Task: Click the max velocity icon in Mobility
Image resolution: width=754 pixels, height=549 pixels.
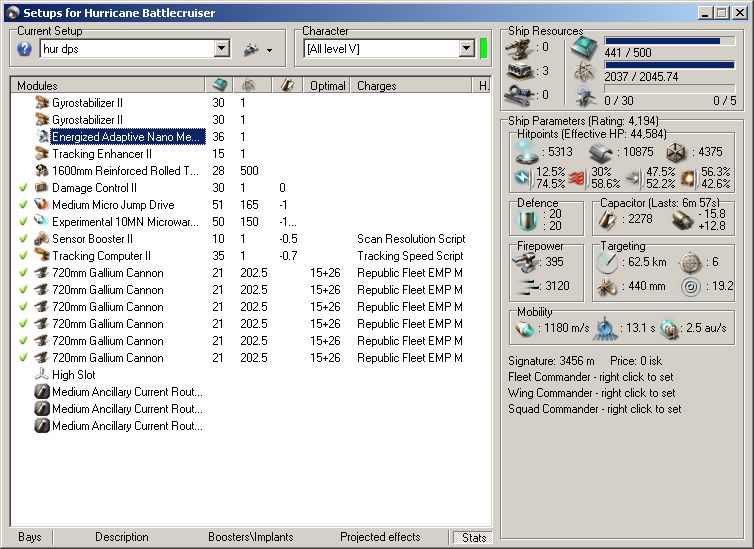Action: pyautogui.click(x=524, y=328)
